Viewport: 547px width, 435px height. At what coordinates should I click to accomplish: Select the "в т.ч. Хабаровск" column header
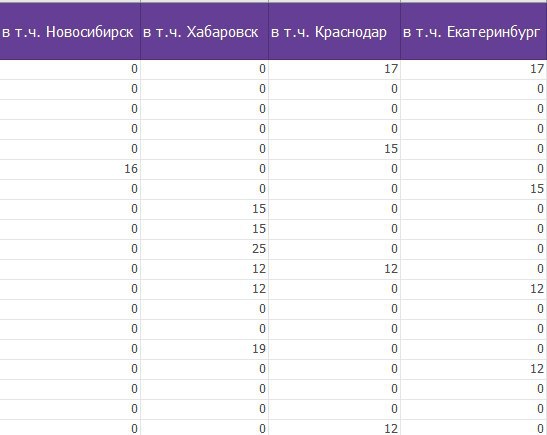coord(204,31)
